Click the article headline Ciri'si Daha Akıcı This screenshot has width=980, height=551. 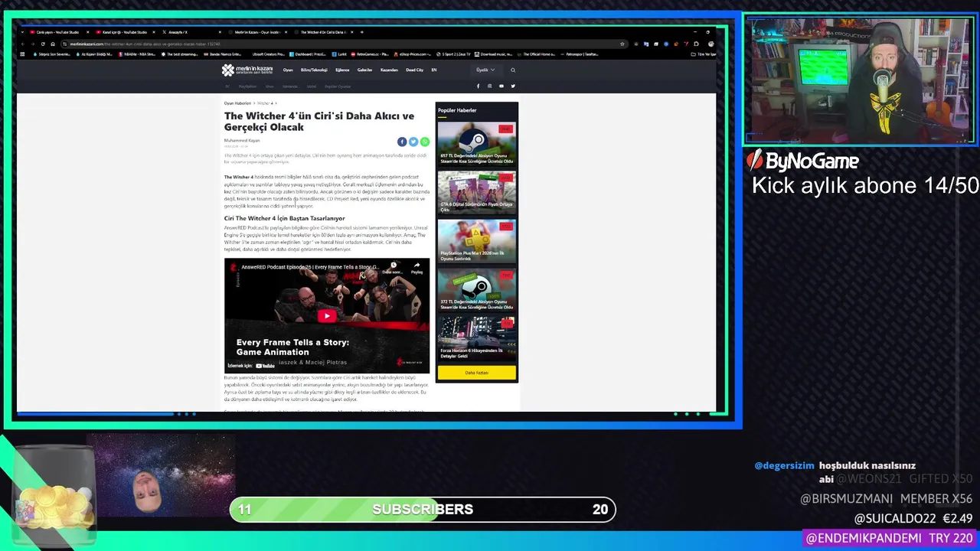(319, 122)
